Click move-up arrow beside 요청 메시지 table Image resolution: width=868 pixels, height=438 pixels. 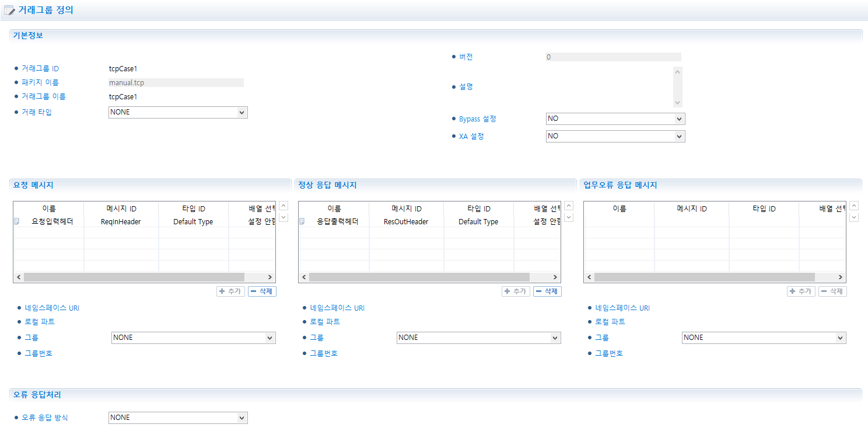(x=283, y=206)
